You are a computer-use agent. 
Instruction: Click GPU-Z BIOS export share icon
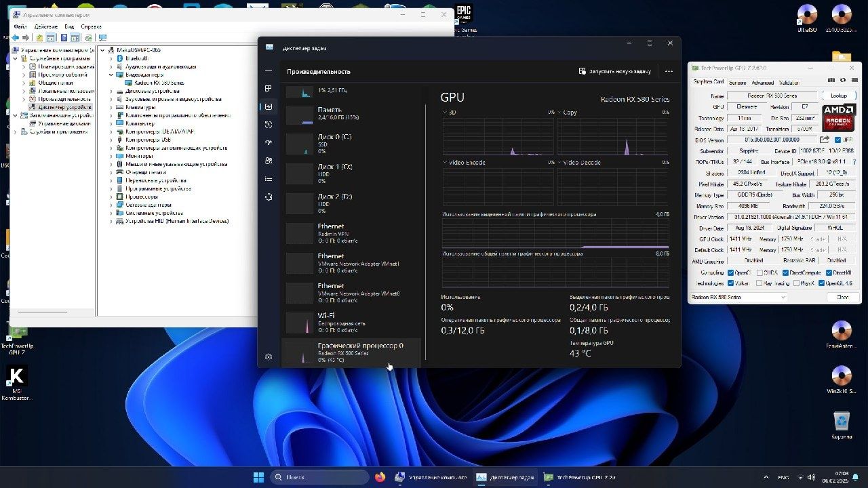pyautogui.click(x=825, y=140)
